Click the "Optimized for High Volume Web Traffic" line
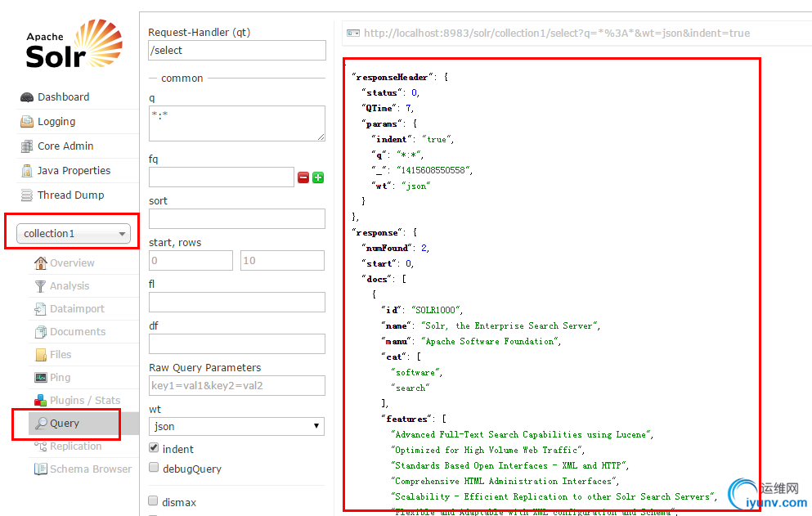This screenshot has height=516, width=812. tap(487, 451)
